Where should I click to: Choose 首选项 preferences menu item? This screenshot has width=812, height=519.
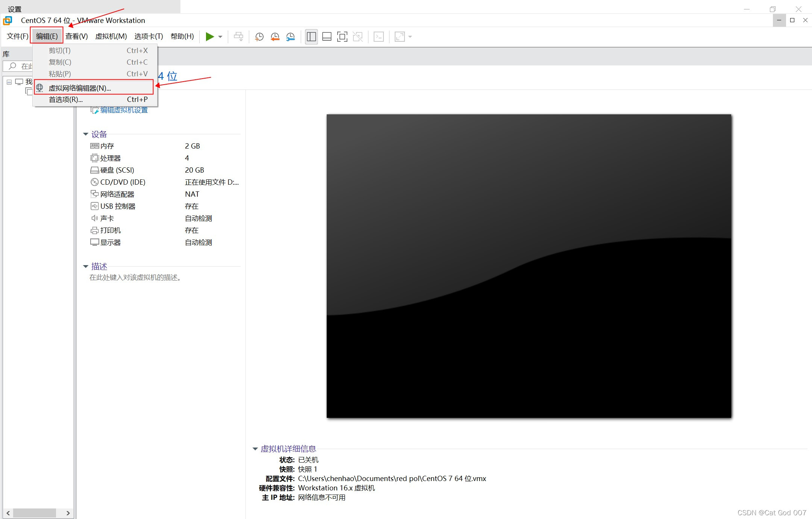66,99
